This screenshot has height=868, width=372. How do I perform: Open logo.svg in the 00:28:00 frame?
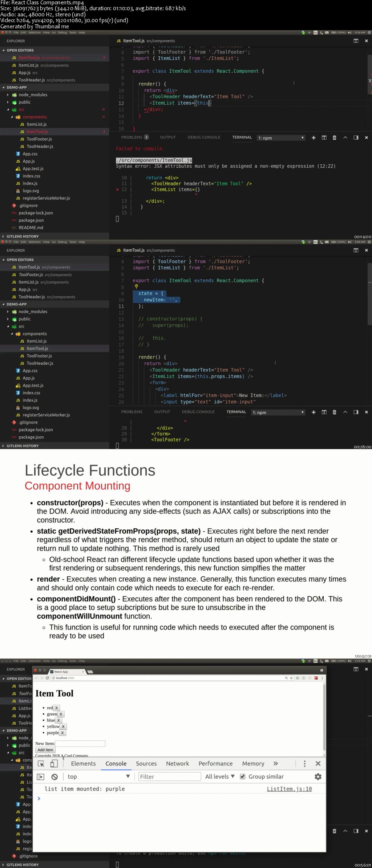click(x=31, y=408)
